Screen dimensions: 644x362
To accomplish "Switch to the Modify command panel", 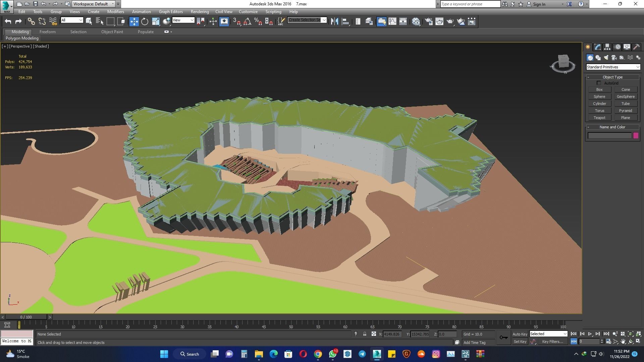I will pos(597,47).
